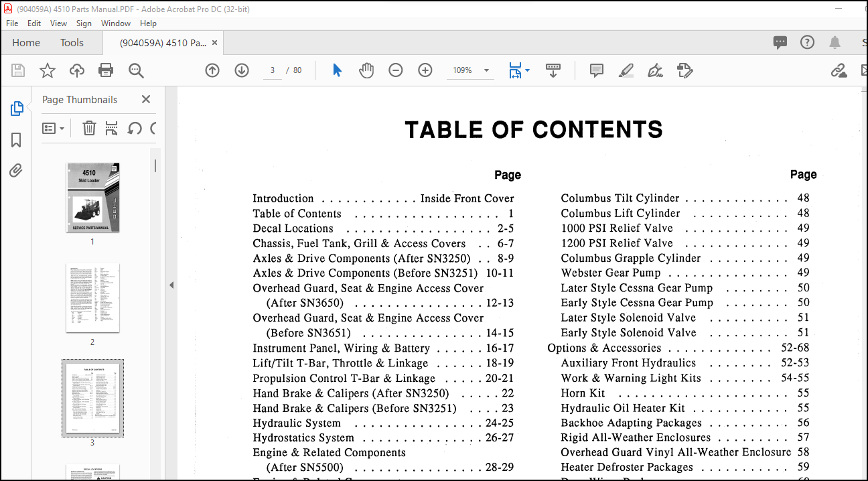868x481 pixels.
Task: Insert pages in thumbnails toolbar
Action: (112, 128)
